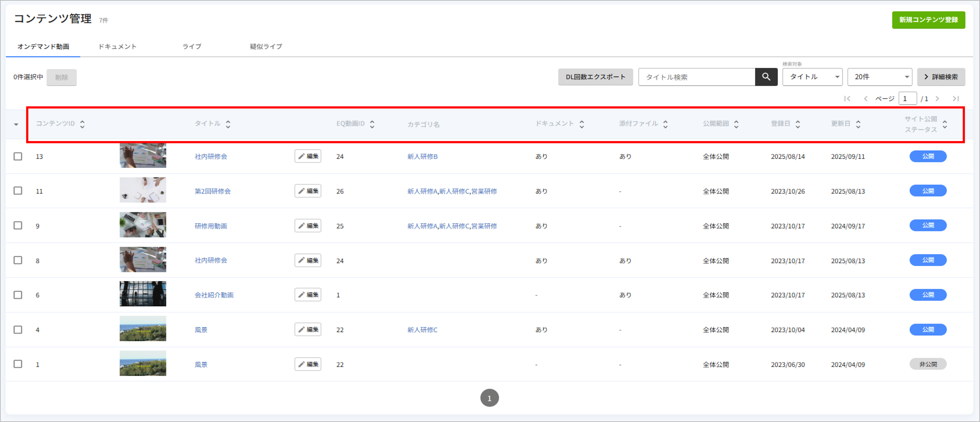Select checkbox for content ID 13
This screenshot has height=422, width=980.
pyautogui.click(x=18, y=156)
